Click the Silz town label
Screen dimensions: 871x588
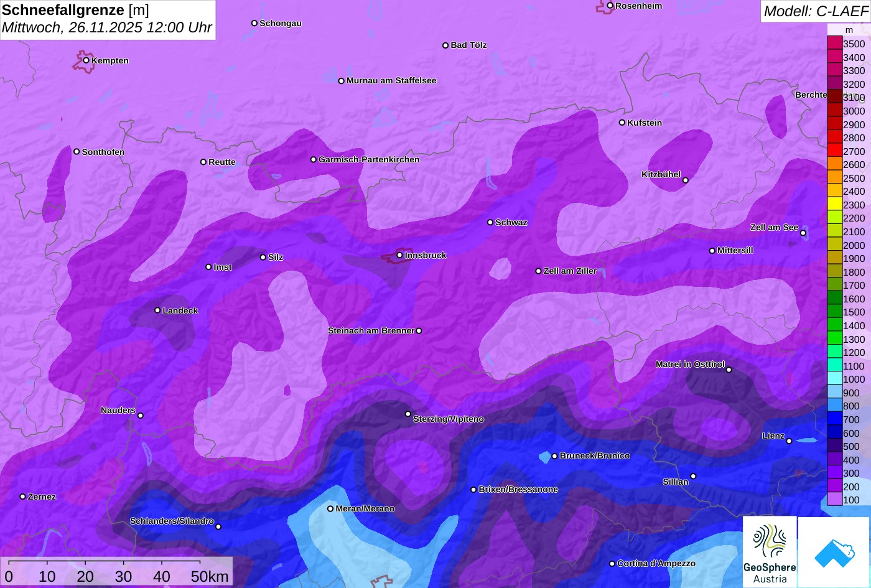click(276, 257)
